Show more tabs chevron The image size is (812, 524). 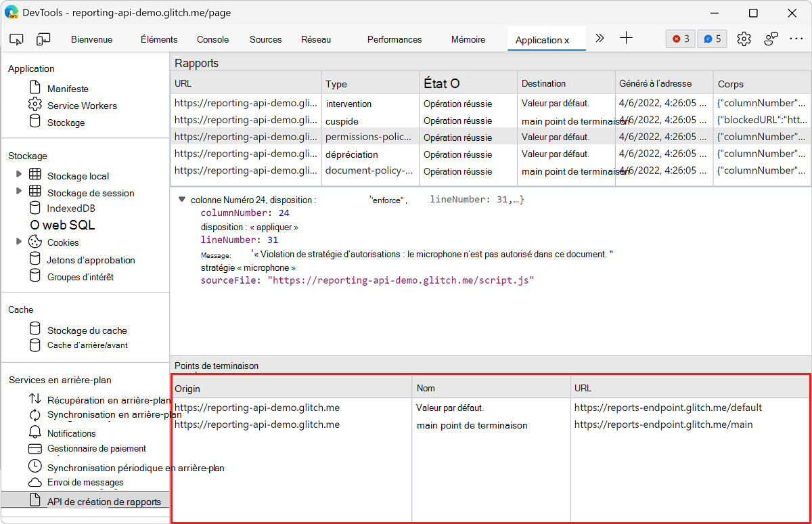point(600,39)
